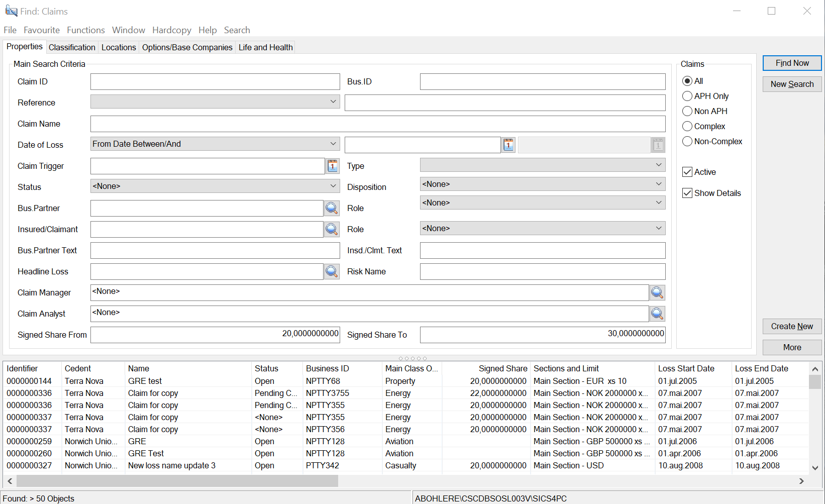Open calendar picker next to Claim Trigger

point(333,166)
